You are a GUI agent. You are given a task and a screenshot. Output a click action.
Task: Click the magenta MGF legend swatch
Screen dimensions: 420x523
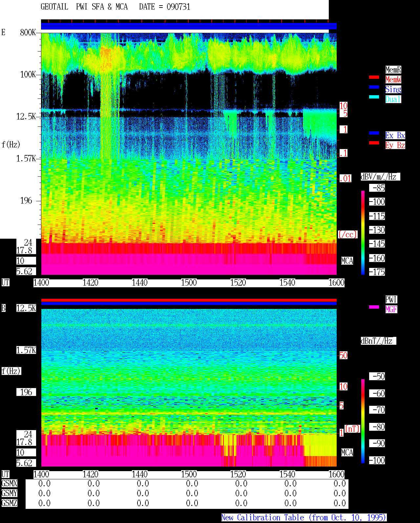[374, 307]
